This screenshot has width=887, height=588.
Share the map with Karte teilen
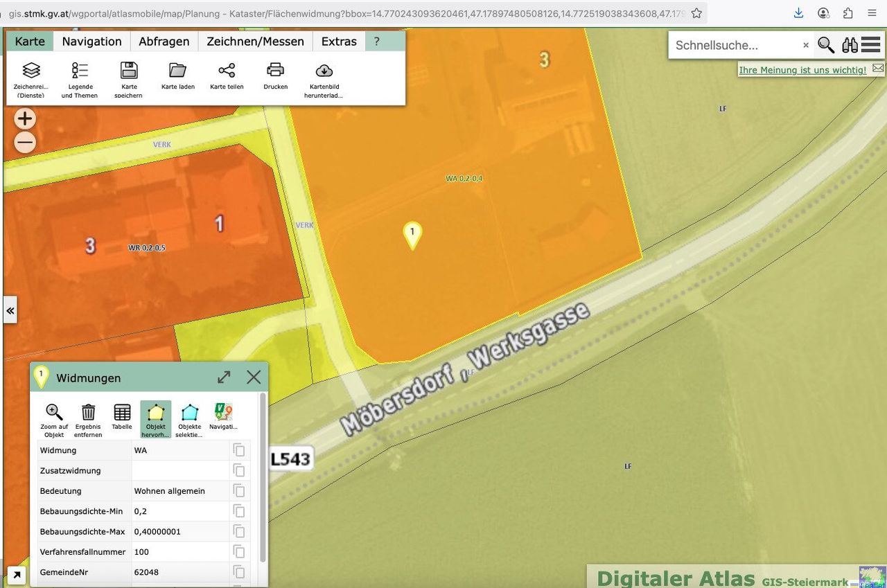227,71
